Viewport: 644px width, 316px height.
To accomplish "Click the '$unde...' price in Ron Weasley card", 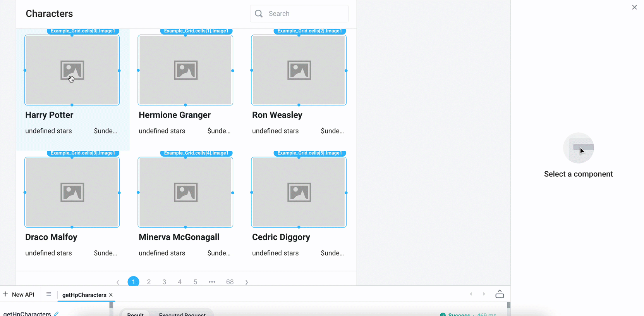I will click(x=332, y=131).
